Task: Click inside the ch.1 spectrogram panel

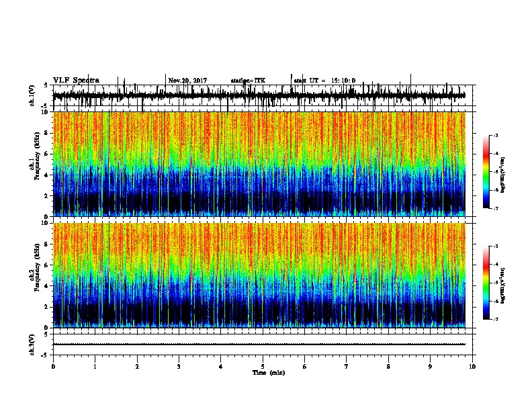Action: pos(259,164)
